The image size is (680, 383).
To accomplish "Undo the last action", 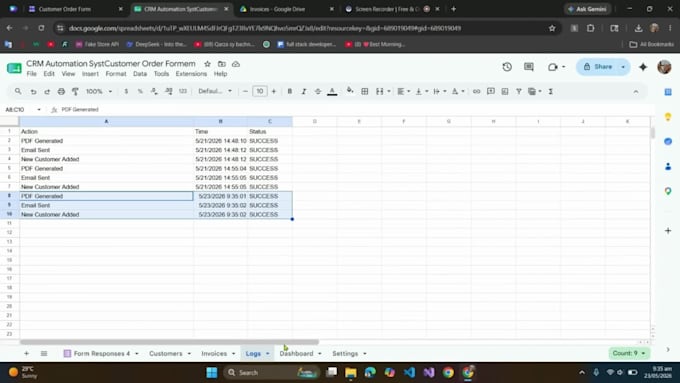I will [x=33, y=92].
